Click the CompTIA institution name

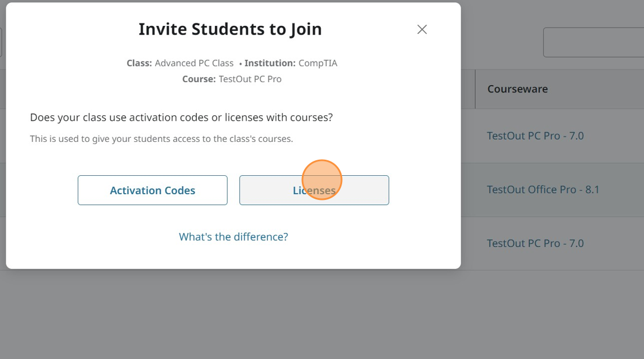[x=317, y=63]
